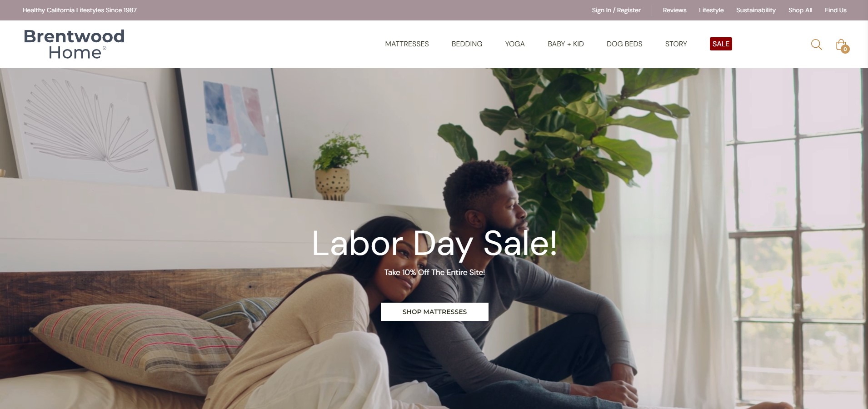Open the Baby + Kid menu
Viewport: 868px width, 409px height.
tap(565, 44)
